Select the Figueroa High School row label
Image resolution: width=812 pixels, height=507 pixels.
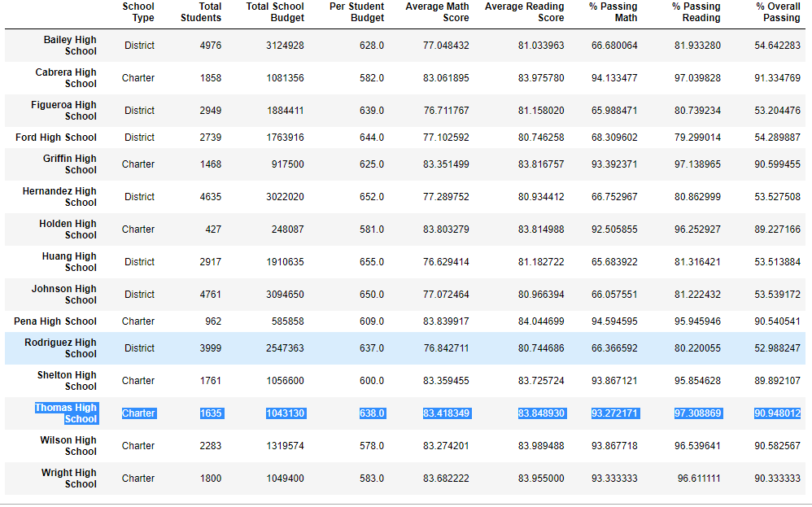[x=63, y=111]
